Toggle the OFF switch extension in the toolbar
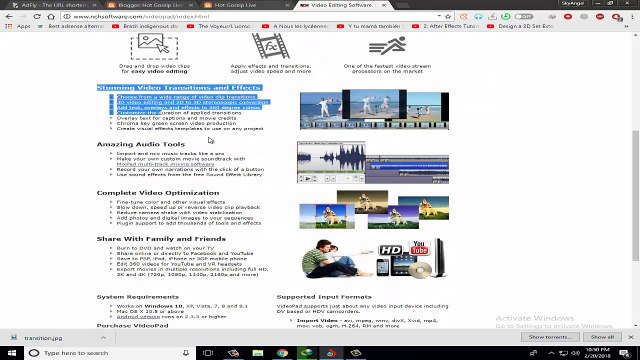Image resolution: width=640 pixels, height=360 pixels. 524,16
